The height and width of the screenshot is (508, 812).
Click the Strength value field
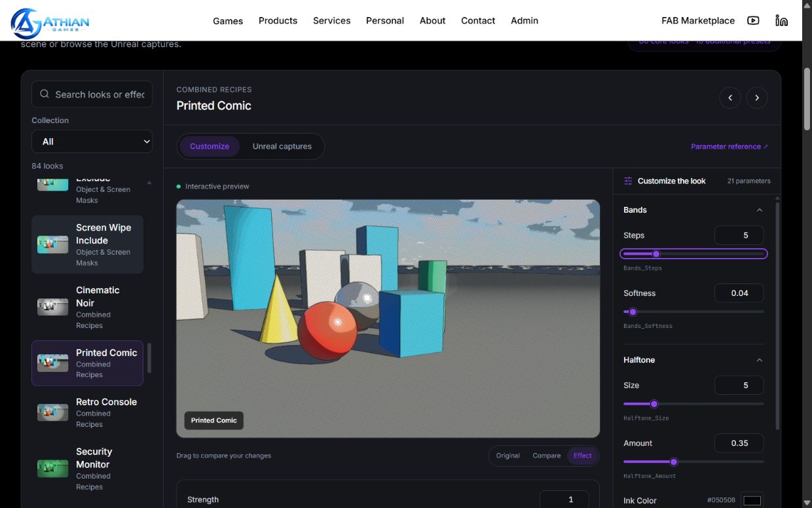tap(564, 499)
